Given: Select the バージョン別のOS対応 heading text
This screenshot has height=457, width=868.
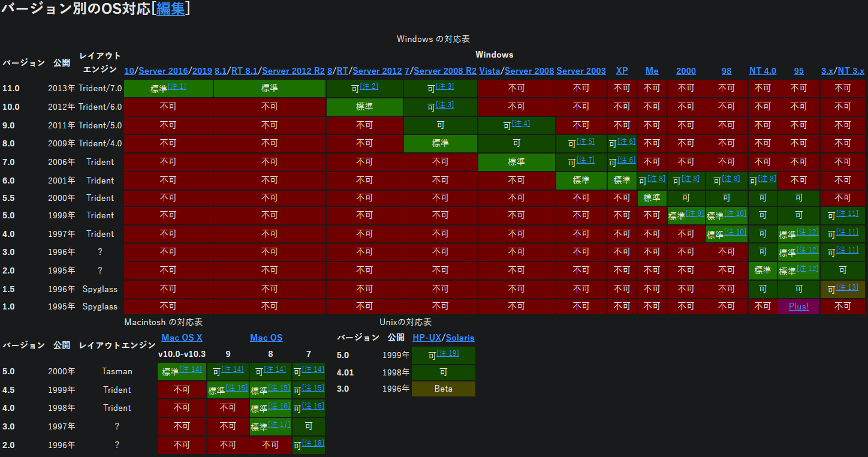Looking at the screenshot, I should (76, 10).
